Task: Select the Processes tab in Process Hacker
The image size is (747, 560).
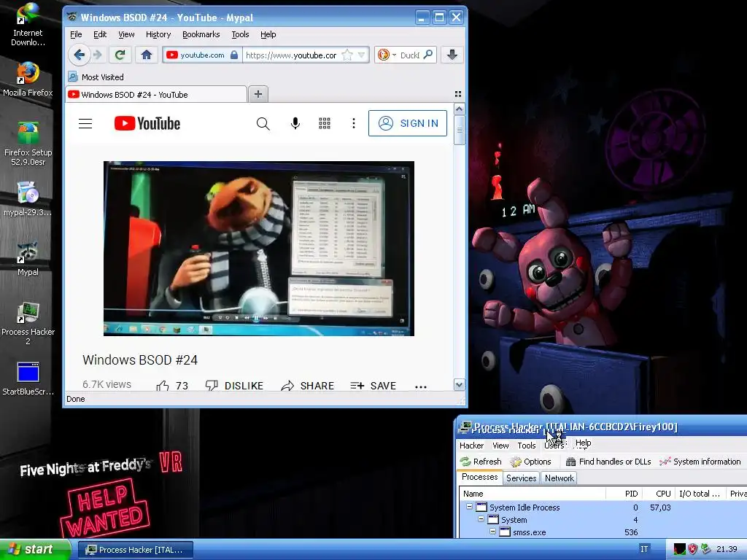Action: 480,477
